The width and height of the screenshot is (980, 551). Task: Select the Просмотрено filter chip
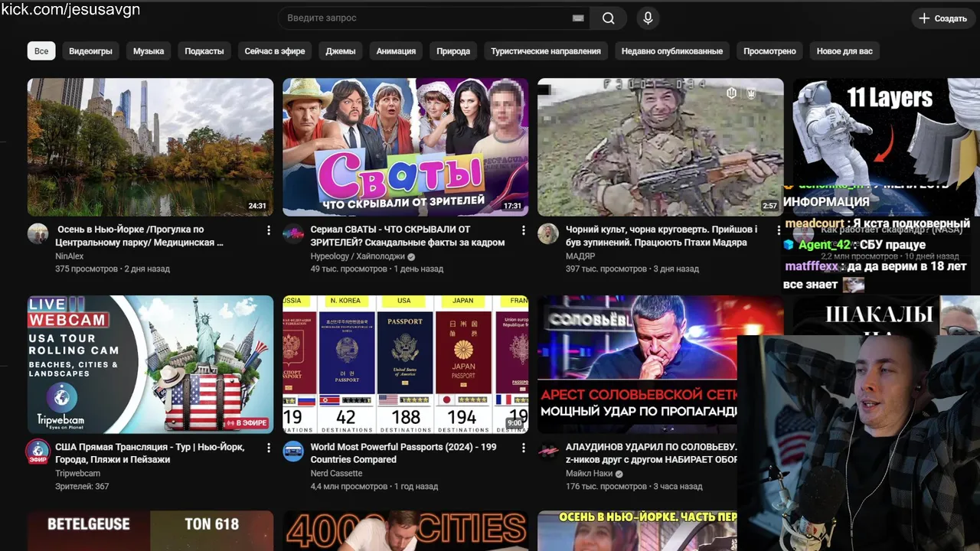click(x=769, y=51)
